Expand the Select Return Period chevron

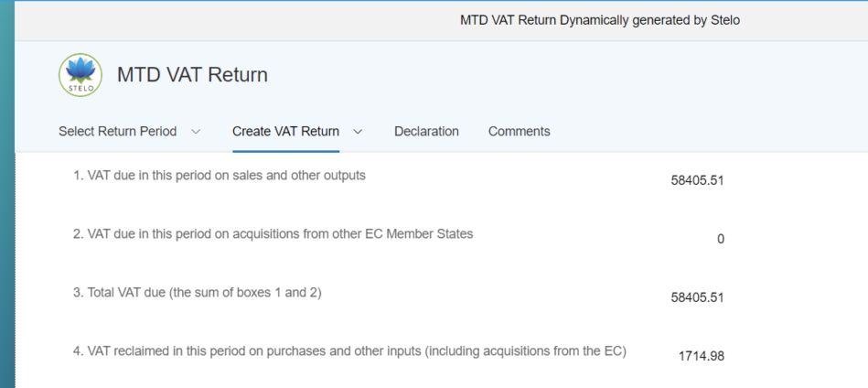pos(196,133)
